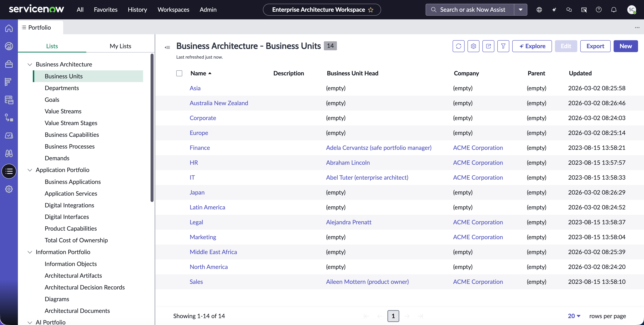Open ACME Corporation link in Legal row
This screenshot has height=325, width=644.
(x=478, y=222)
